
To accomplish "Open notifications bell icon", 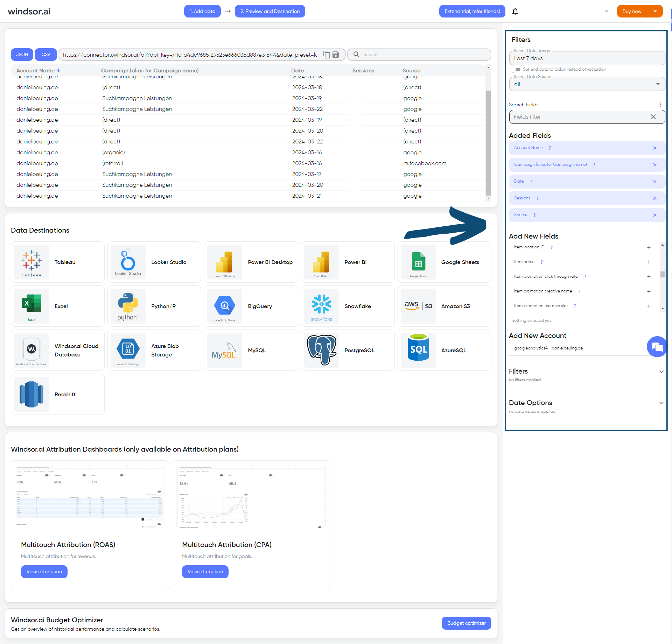I will [515, 11].
